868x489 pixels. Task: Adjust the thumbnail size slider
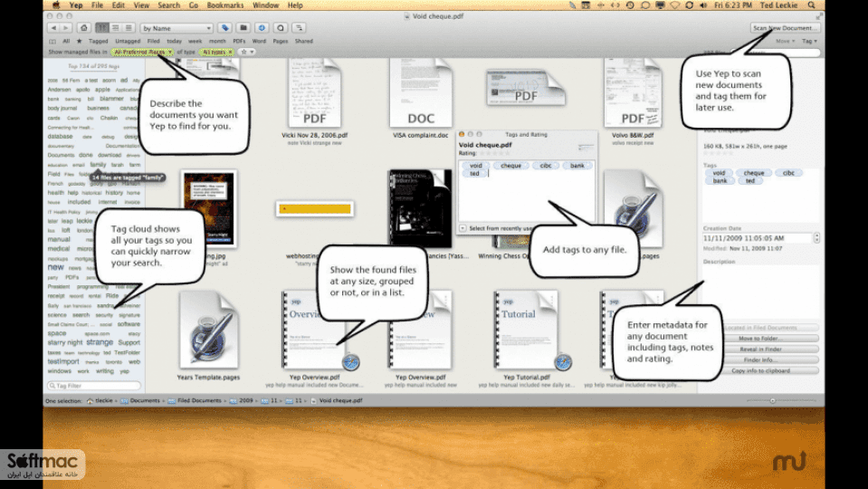click(773, 400)
